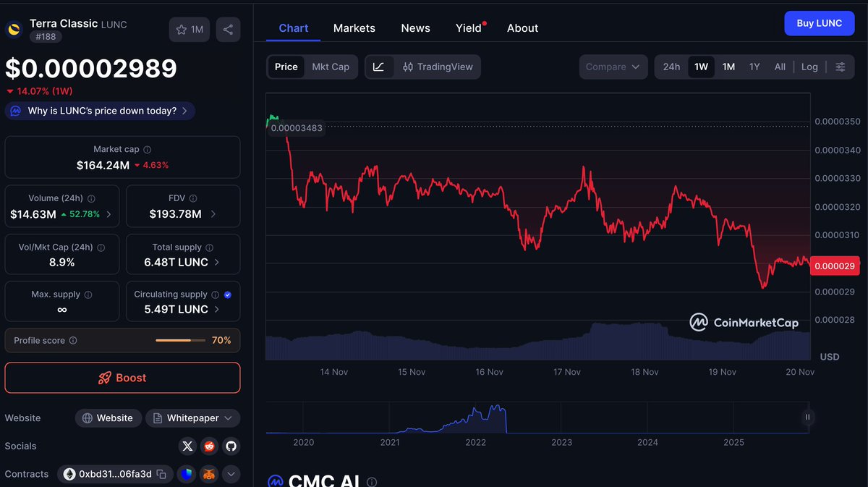Set chart range to 1M

click(728, 67)
